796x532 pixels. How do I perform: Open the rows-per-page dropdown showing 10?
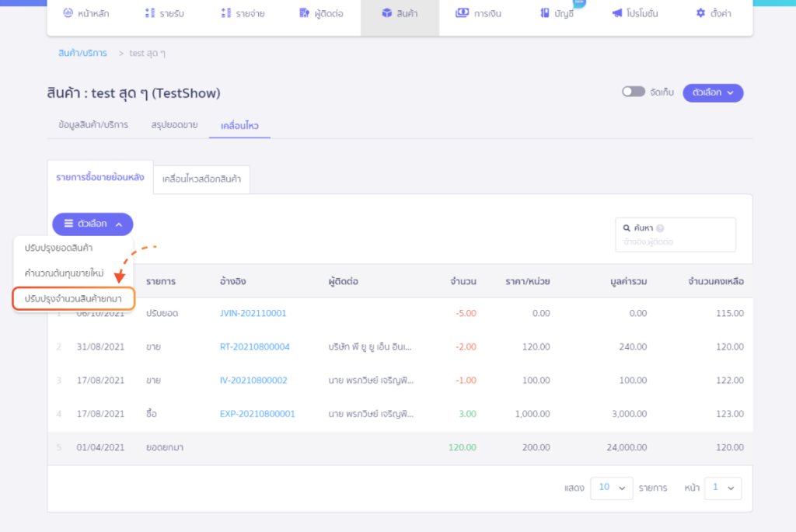tap(611, 488)
